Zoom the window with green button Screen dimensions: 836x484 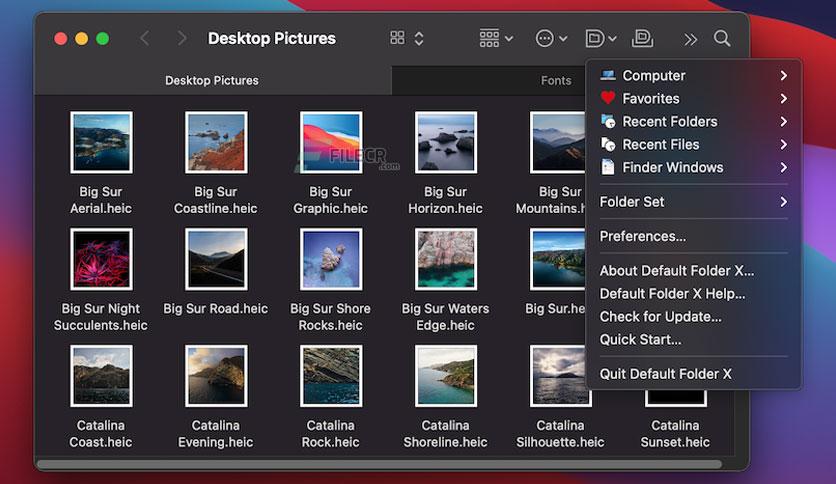102,38
